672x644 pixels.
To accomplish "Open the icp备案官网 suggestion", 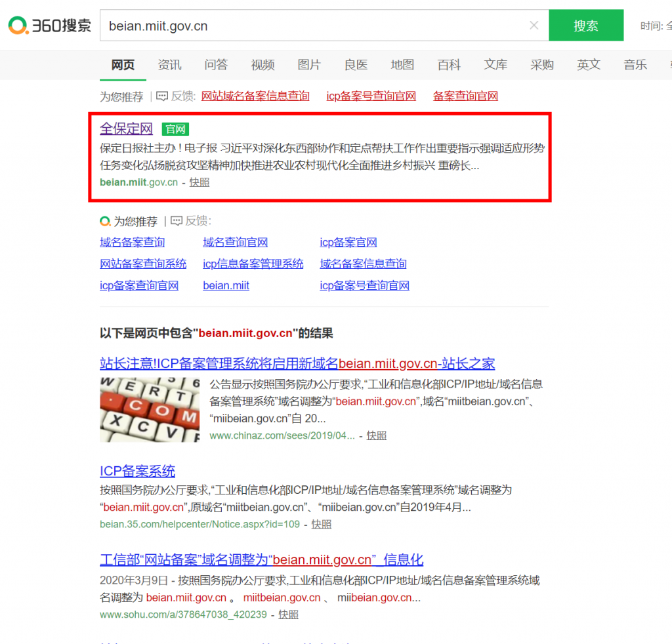I will pos(348,243).
